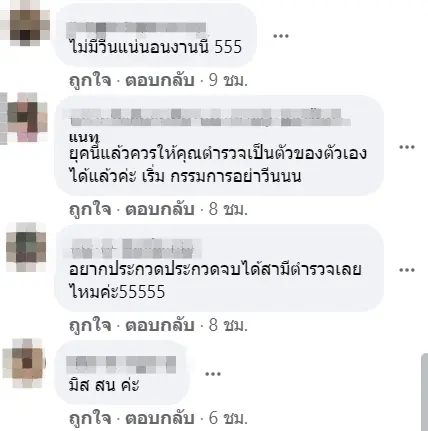Reply to the 'ไม่มีวินแน่นอนงานนี้ 555' comment
Image resolution: width=428 pixels, height=431 pixels.
coord(160,80)
